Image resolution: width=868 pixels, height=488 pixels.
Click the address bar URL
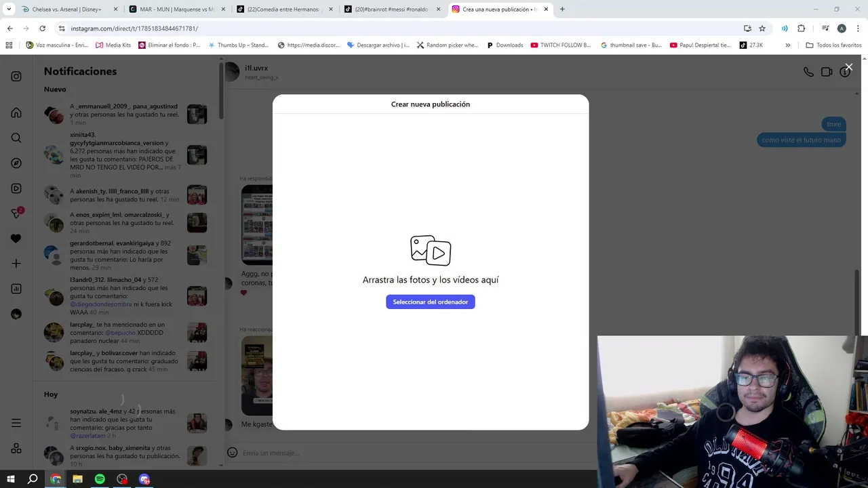click(134, 28)
